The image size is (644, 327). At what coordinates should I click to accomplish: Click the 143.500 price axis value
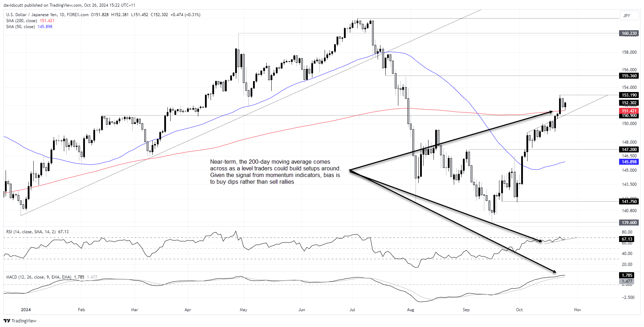pos(629,184)
